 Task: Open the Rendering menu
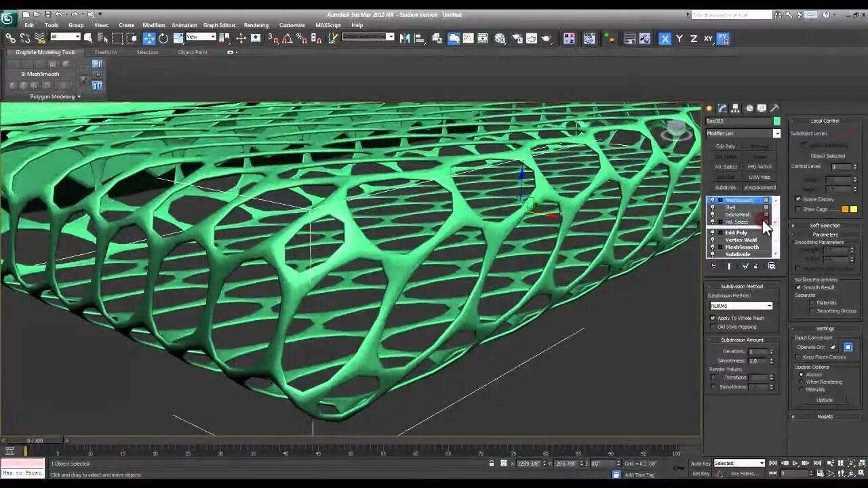256,25
